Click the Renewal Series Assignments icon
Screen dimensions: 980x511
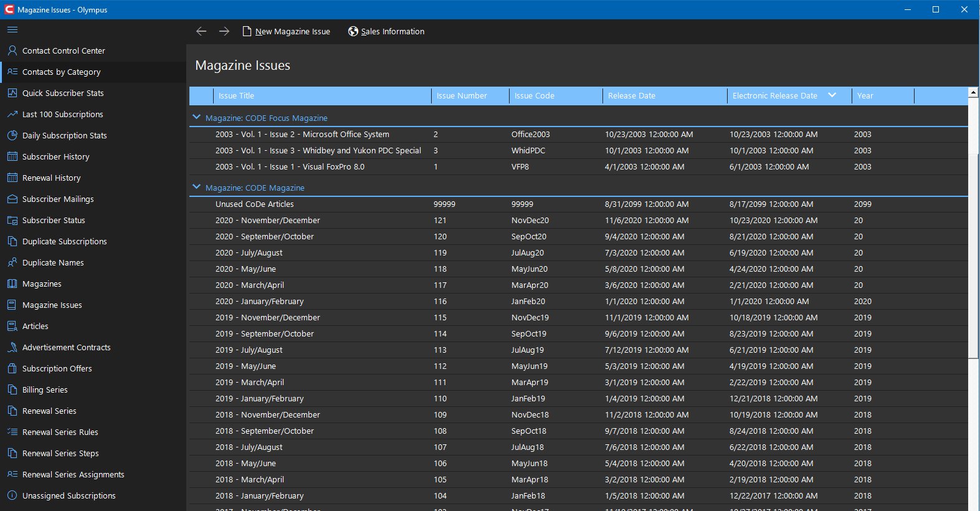(12, 474)
